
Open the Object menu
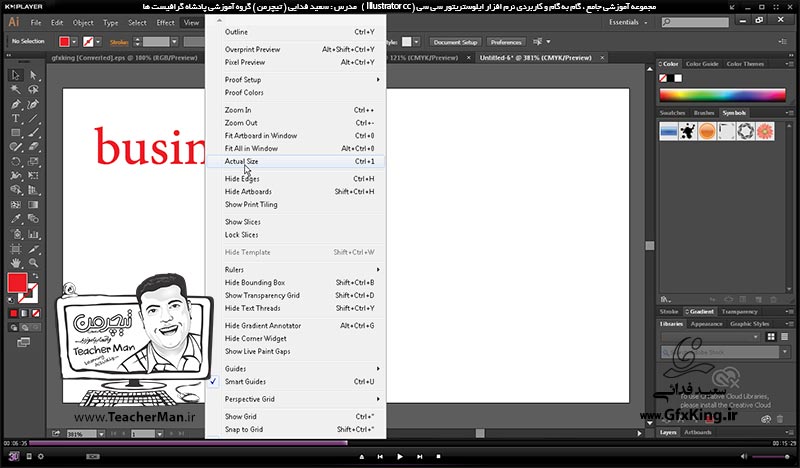[x=83, y=22]
